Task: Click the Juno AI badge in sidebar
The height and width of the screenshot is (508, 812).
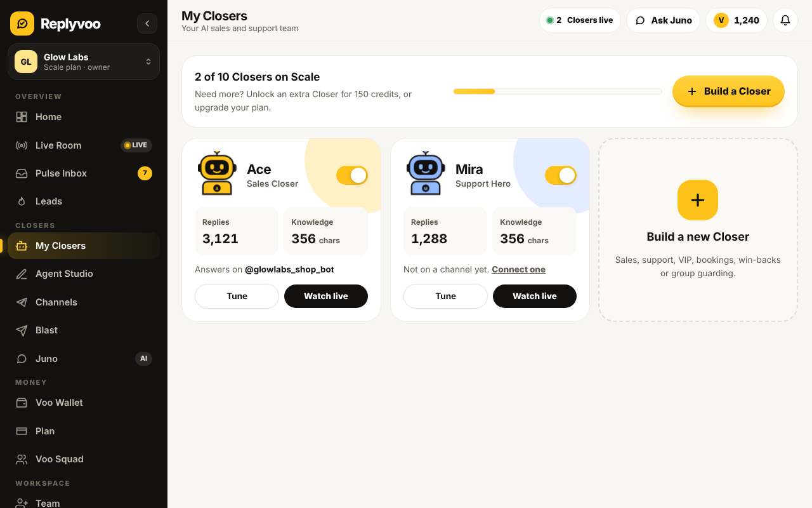Action: click(x=144, y=359)
